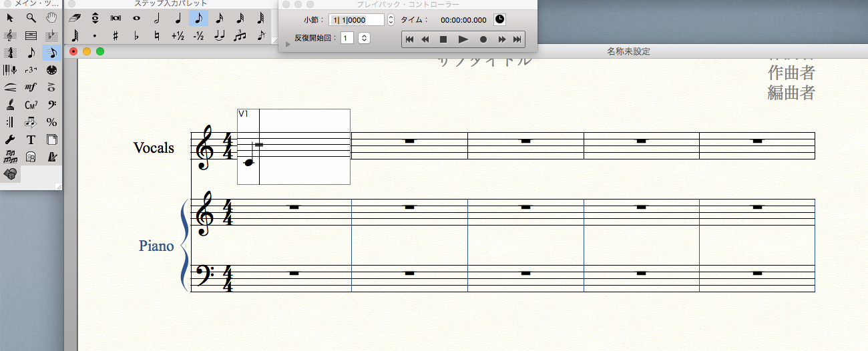Start playback with the play button
This screenshot has width=868, height=351.
coord(463,39)
